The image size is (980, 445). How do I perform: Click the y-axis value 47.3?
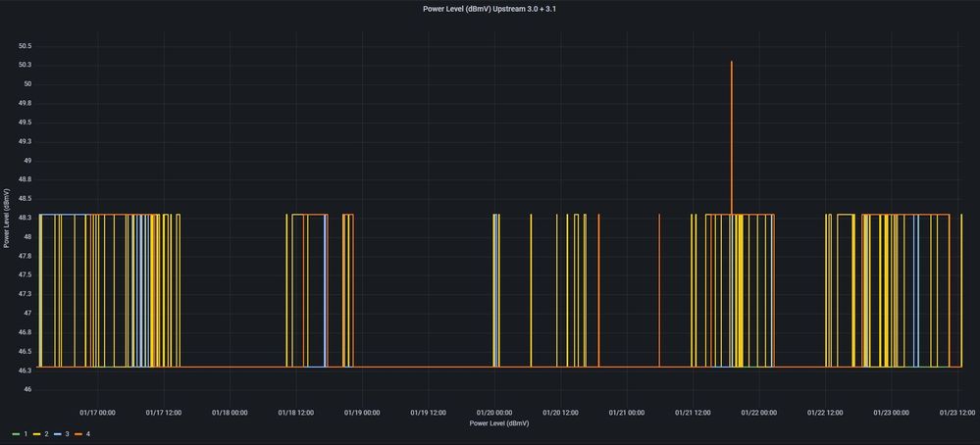(25, 294)
